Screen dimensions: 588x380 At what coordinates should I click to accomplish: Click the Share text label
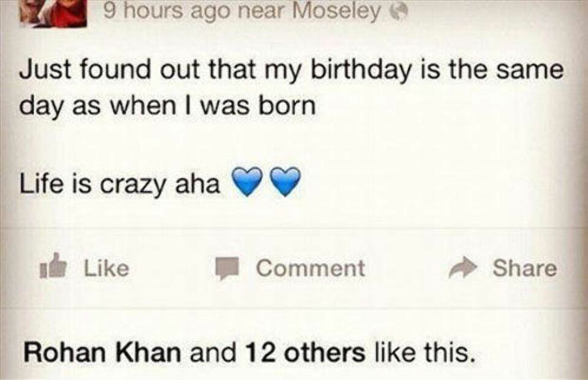525,268
